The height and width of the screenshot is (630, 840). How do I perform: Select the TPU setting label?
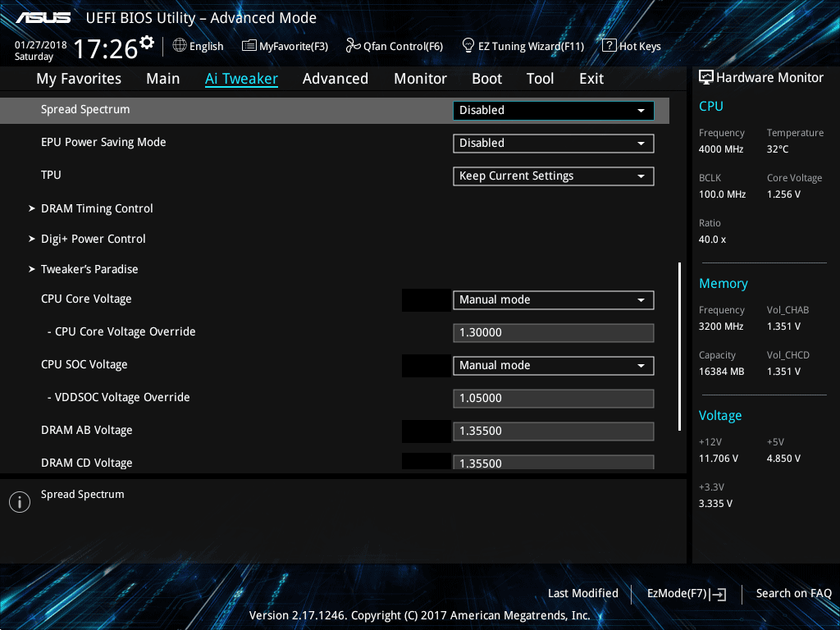[51, 175]
